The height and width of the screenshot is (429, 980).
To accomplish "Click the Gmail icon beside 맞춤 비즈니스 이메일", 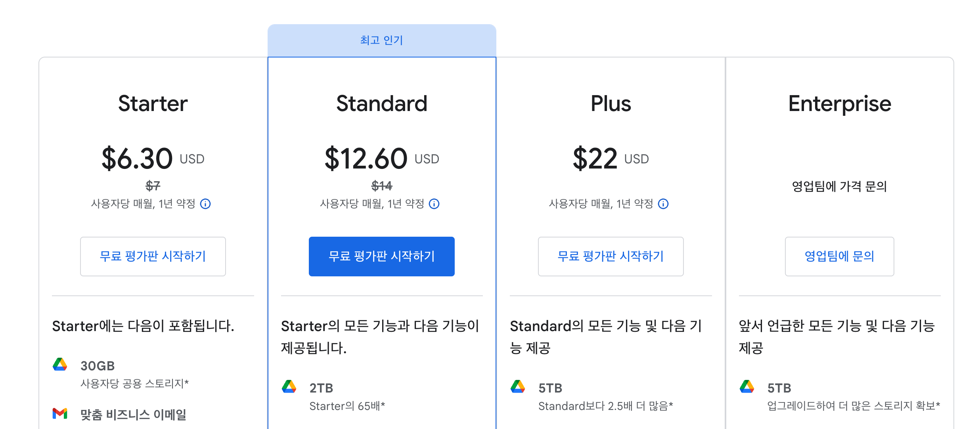I will click(60, 414).
